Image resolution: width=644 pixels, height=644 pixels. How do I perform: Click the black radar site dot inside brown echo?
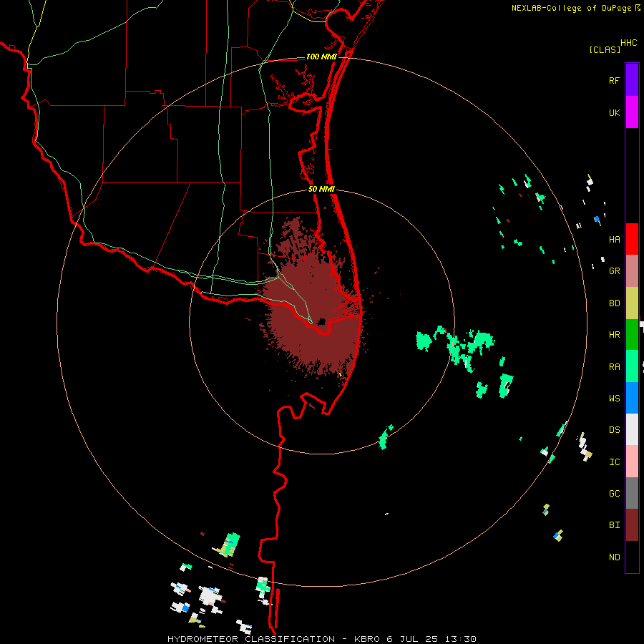[x=321, y=321]
